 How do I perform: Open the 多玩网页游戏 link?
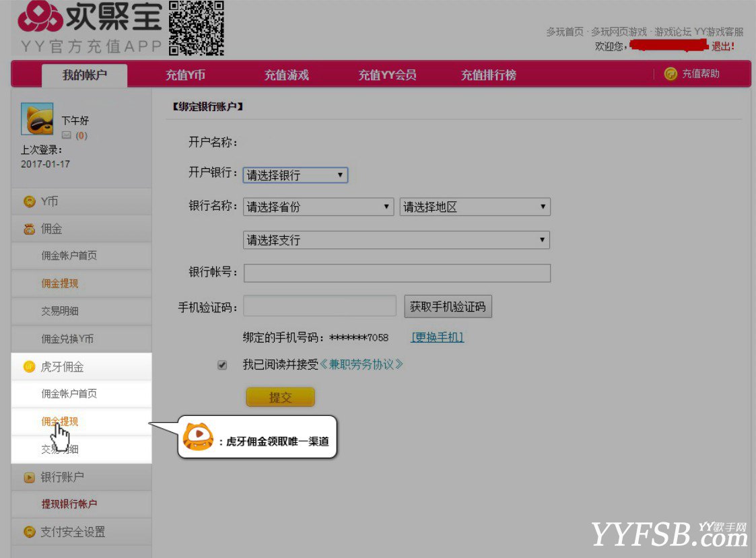(619, 32)
